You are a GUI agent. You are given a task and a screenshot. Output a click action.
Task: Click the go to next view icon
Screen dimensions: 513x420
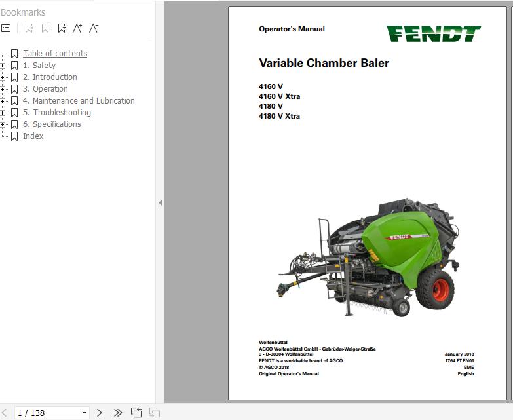155,413
